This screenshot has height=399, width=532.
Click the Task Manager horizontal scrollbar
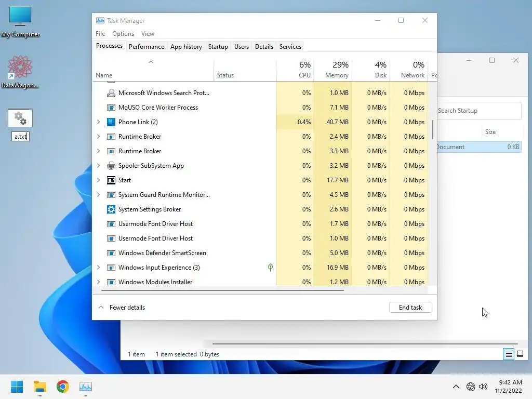tap(222, 290)
